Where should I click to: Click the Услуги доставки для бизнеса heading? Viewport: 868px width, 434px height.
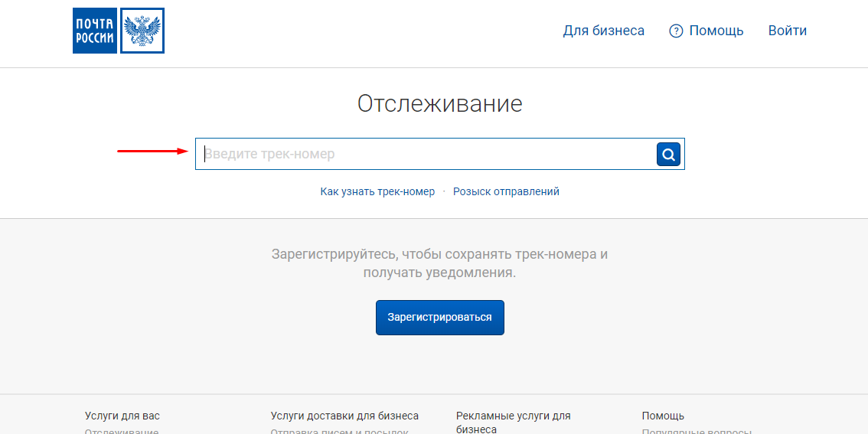tap(344, 416)
